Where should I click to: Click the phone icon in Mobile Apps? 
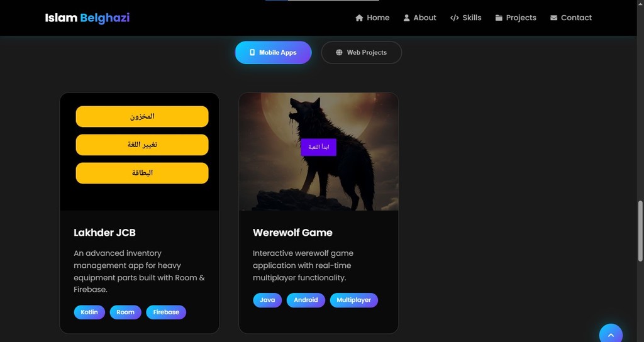[252, 52]
